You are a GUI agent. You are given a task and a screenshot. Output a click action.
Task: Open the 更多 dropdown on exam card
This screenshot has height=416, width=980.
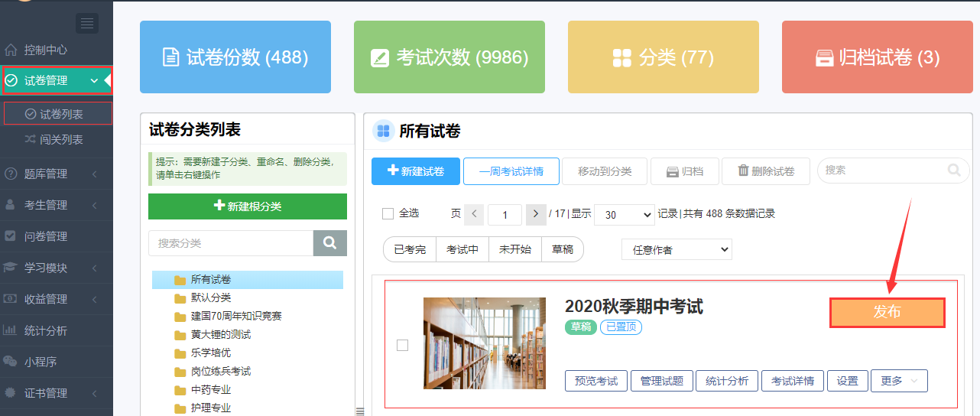click(899, 381)
